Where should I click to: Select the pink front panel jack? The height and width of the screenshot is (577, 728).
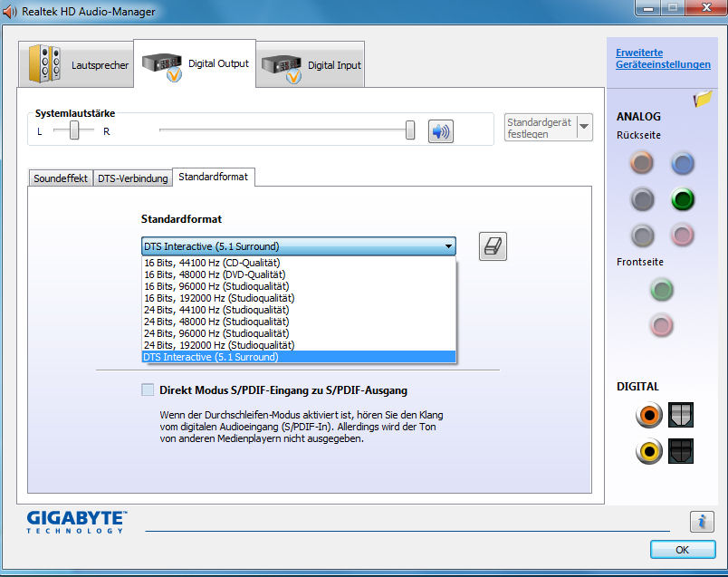[662, 325]
